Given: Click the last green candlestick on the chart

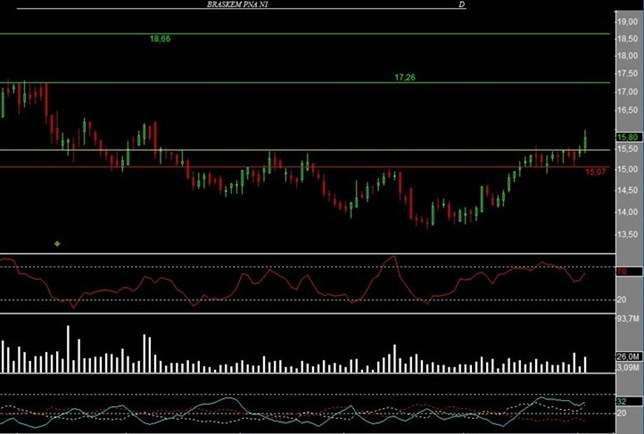Looking at the screenshot, I should [584, 141].
